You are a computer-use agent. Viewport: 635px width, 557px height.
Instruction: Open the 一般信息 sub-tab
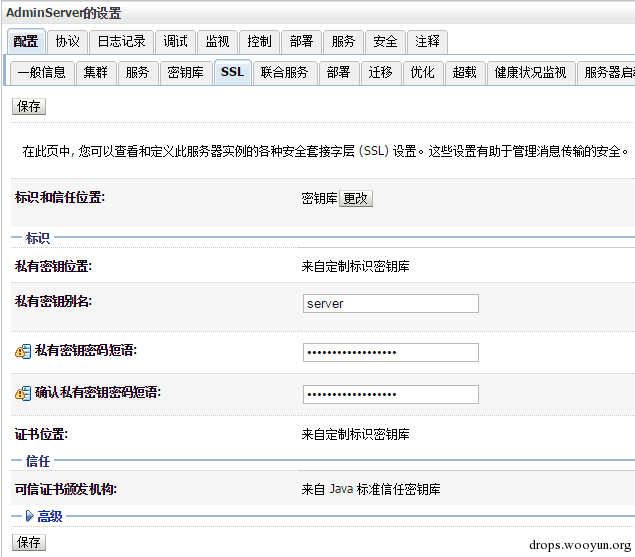[x=42, y=73]
